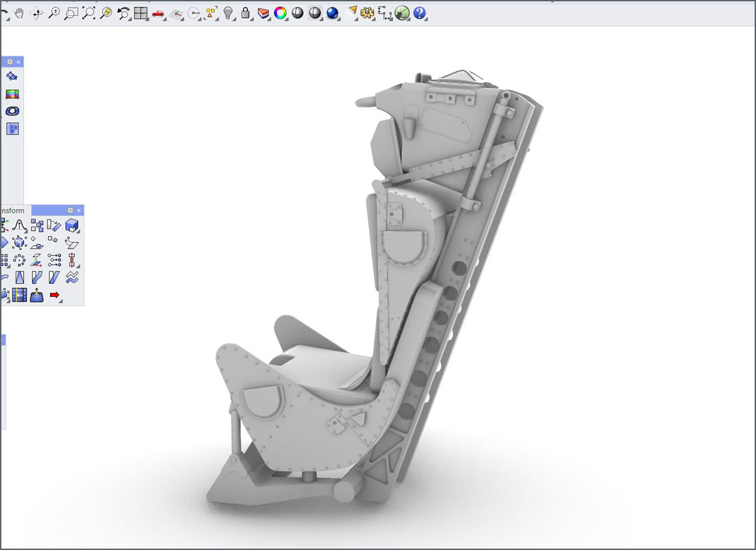This screenshot has width=756, height=550.
Task: Close the Transform toolbar panel
Action: tap(79, 210)
